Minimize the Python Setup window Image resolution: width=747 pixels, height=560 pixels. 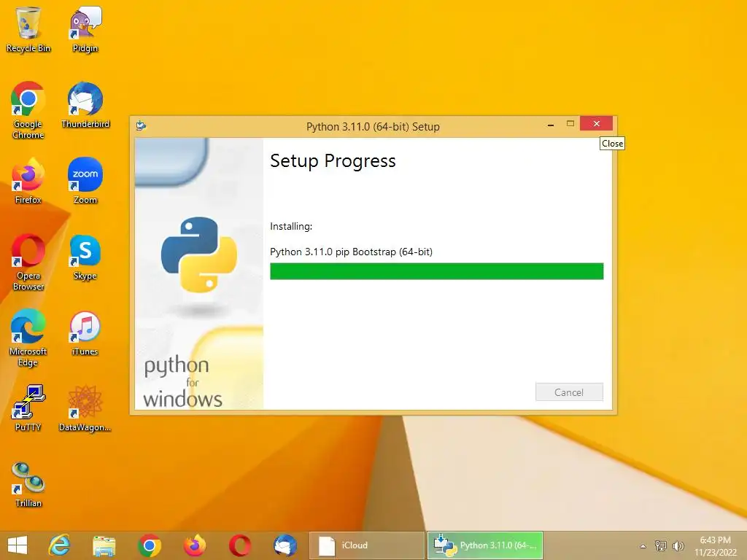(x=551, y=124)
